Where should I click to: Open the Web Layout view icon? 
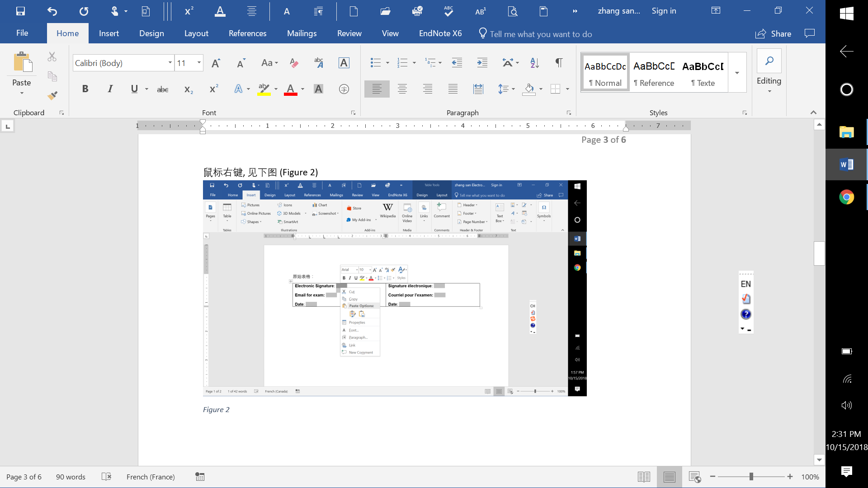click(694, 477)
